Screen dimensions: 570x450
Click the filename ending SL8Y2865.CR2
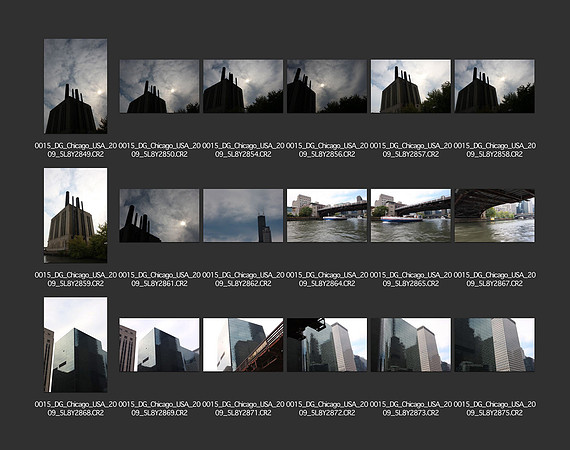[x=411, y=279]
